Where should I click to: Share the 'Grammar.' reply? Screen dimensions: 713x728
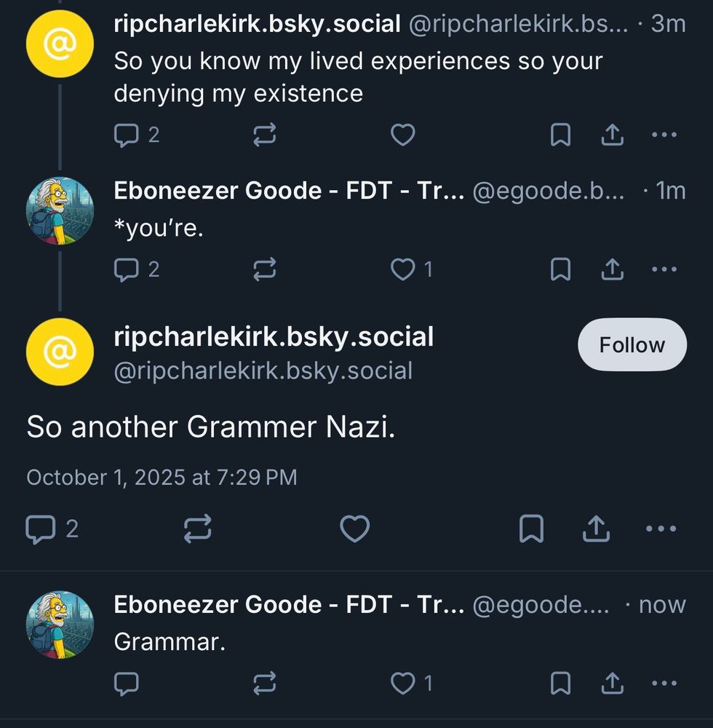click(612, 683)
